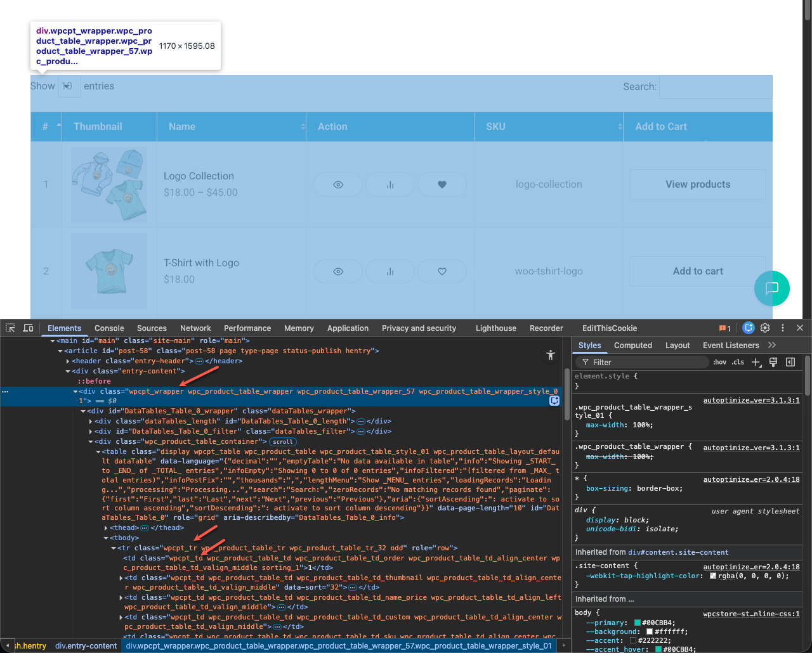Expand the header entry-header node

68,361
